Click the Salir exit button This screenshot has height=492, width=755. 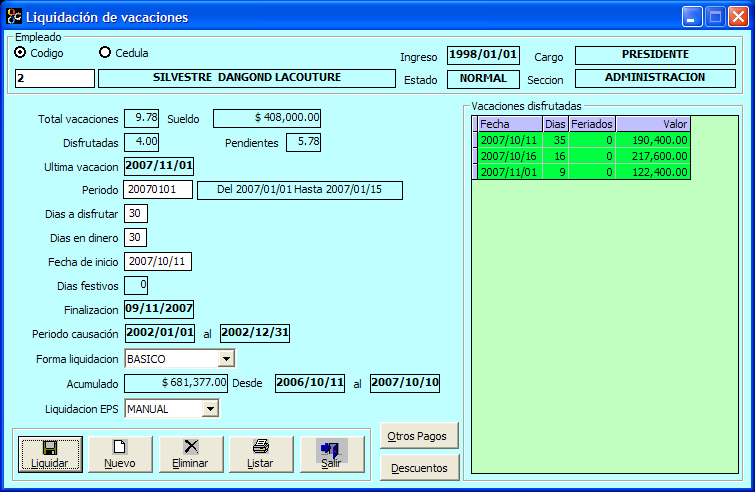[x=332, y=454]
